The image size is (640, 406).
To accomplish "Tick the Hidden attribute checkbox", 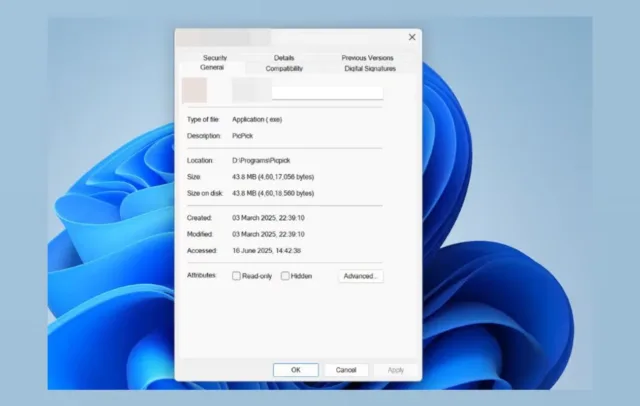I will [285, 276].
